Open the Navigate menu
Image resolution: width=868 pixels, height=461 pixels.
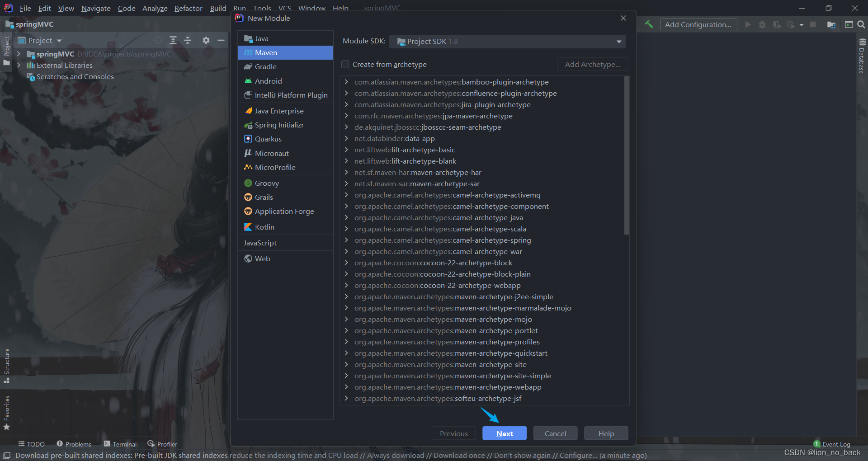(96, 8)
